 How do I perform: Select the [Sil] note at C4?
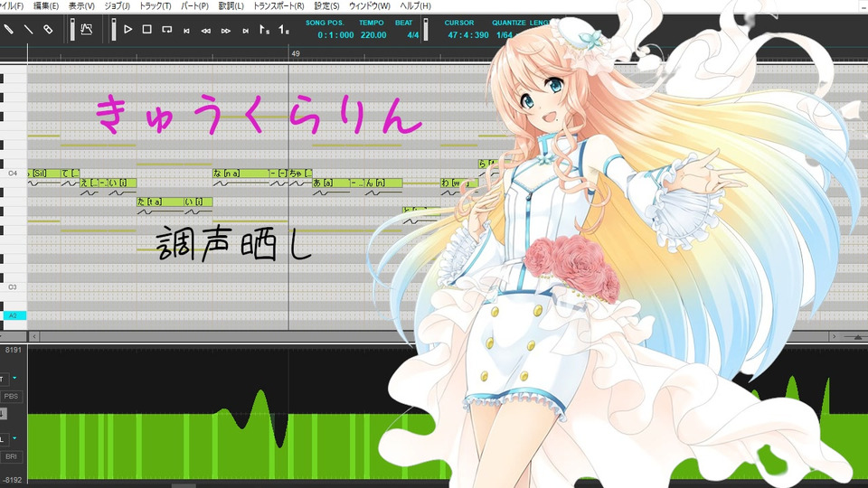[43, 174]
